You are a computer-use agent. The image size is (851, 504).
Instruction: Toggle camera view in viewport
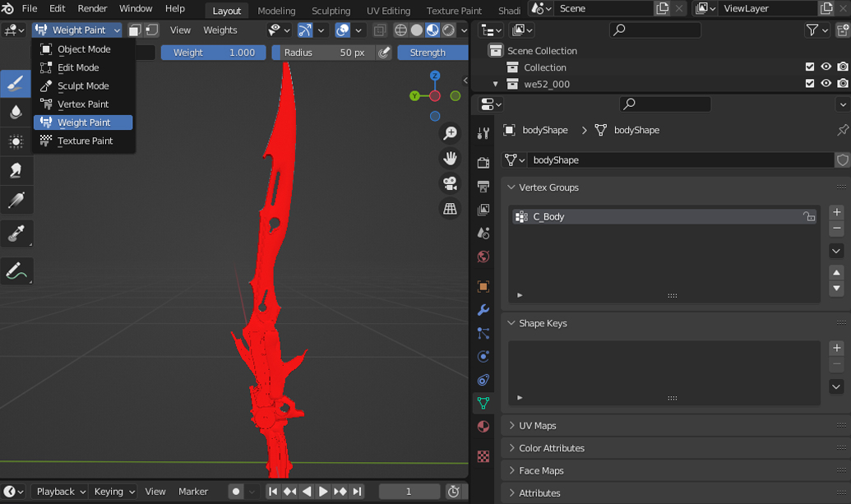click(450, 183)
